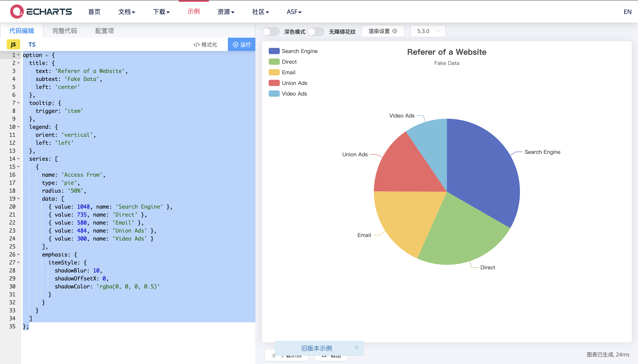Open the configuration options tab
Screen dimensions: 638x364
tap(104, 31)
